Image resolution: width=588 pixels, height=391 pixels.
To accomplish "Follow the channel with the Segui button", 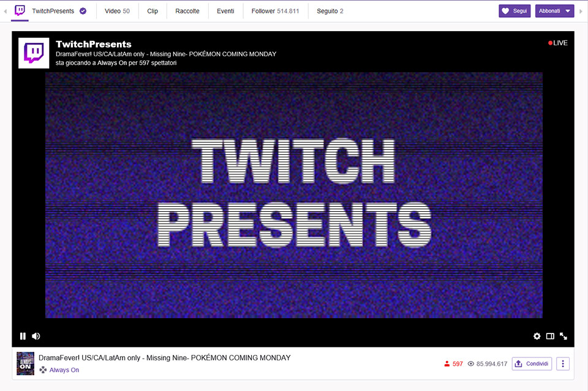I will pos(514,11).
